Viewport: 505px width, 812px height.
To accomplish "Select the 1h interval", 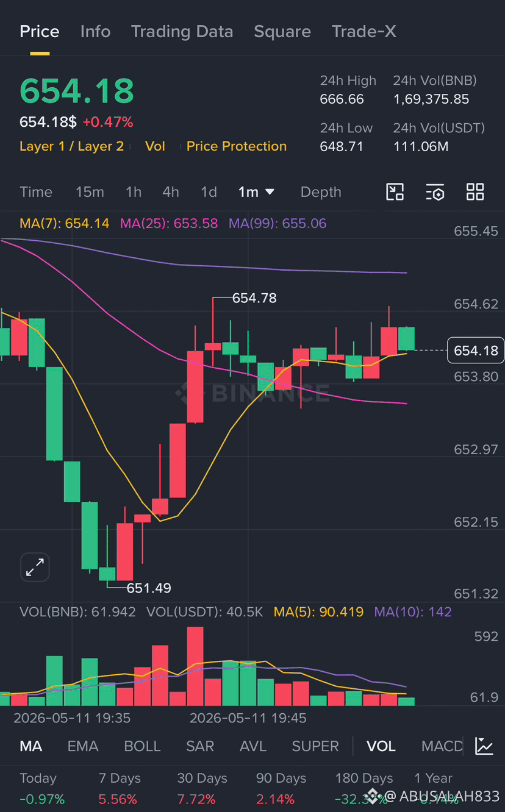I will click(134, 192).
